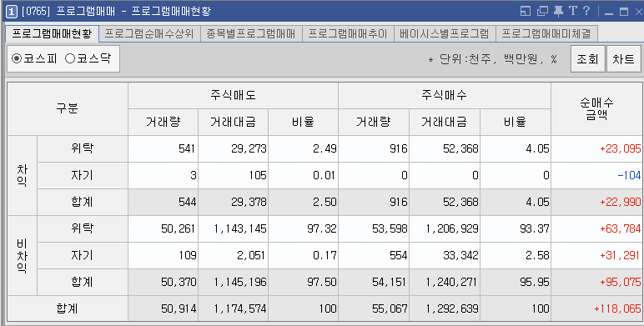Viewport: 644px width, 326px height.
Task: Click the sell volume cell 50,261
Action: [163, 228]
